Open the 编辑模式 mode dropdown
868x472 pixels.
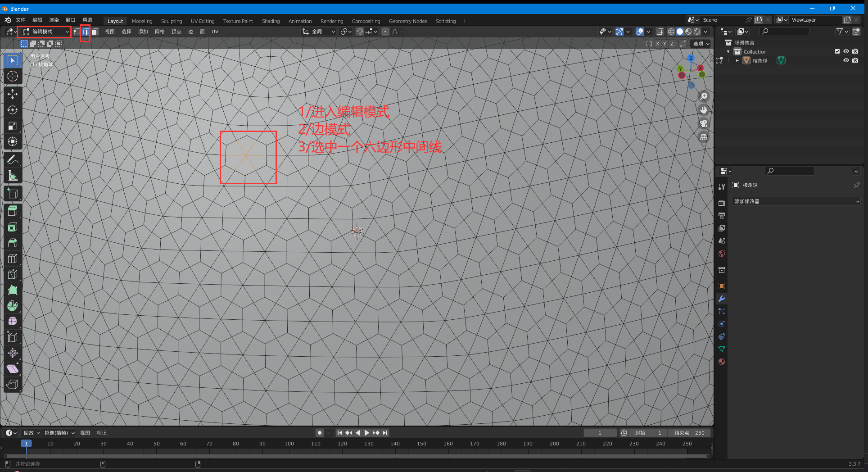[45, 32]
